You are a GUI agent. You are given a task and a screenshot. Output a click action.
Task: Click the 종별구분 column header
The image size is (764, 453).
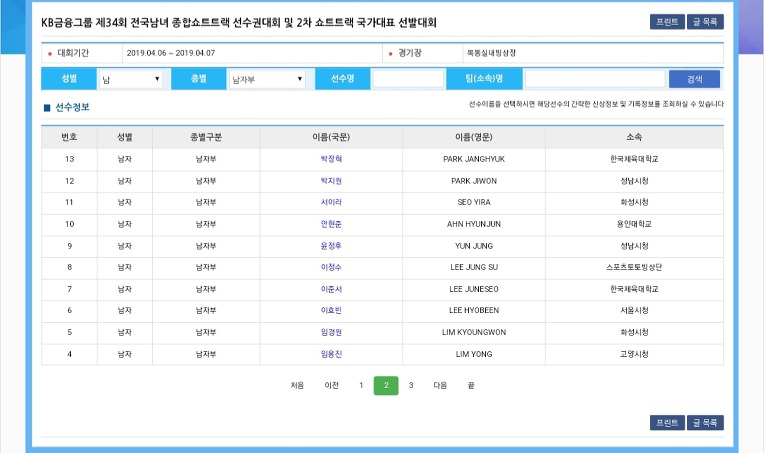click(x=206, y=137)
